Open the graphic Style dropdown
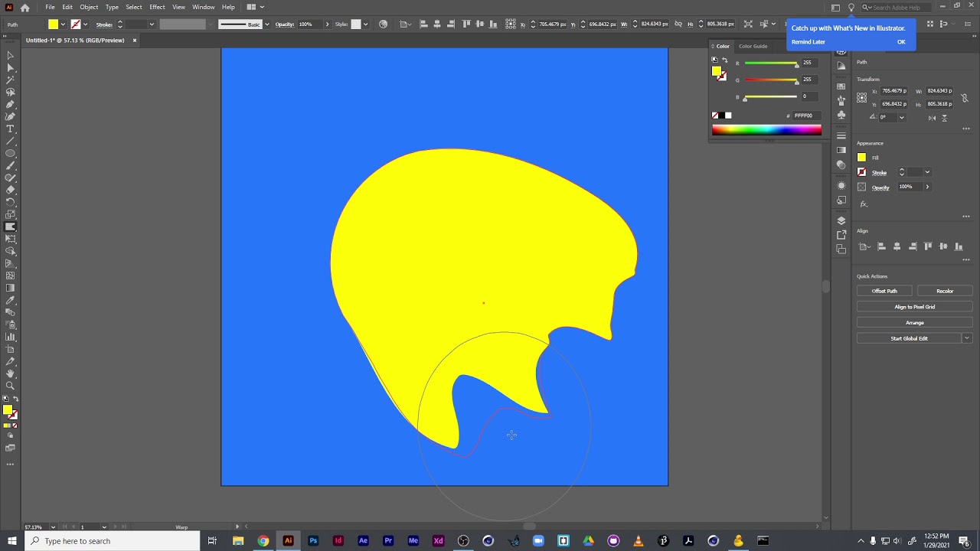The image size is (980, 551). (x=365, y=24)
